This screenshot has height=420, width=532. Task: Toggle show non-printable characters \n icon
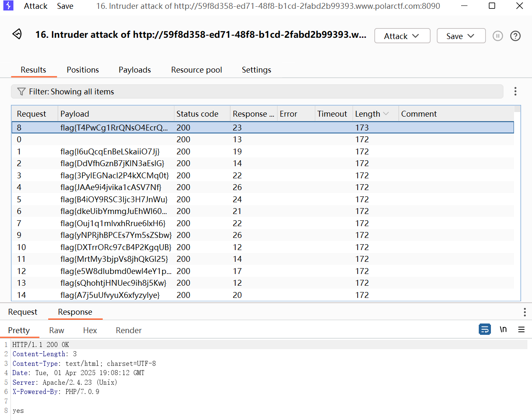click(x=503, y=329)
